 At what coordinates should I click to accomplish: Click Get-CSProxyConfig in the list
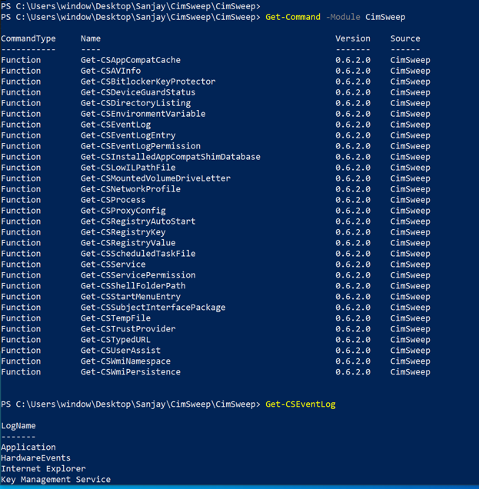(x=123, y=211)
